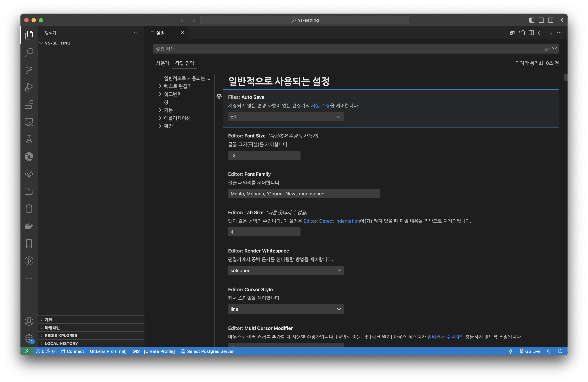Toggle the primary sidebar layout button
Screen dimensions: 588x382
[x=532, y=20]
